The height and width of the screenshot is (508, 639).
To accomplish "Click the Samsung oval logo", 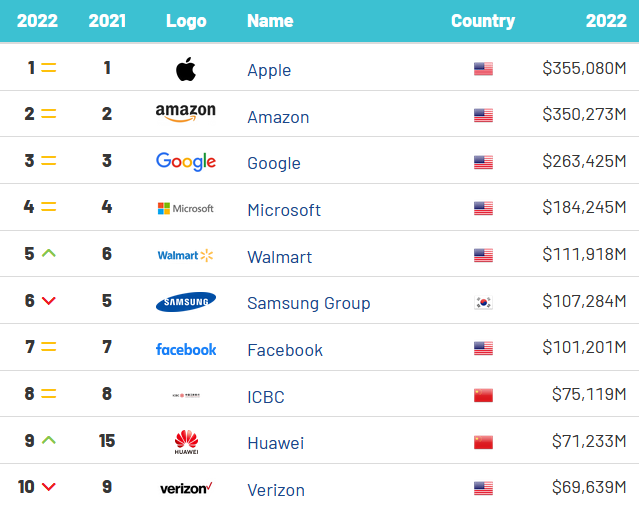I will click(x=186, y=302).
